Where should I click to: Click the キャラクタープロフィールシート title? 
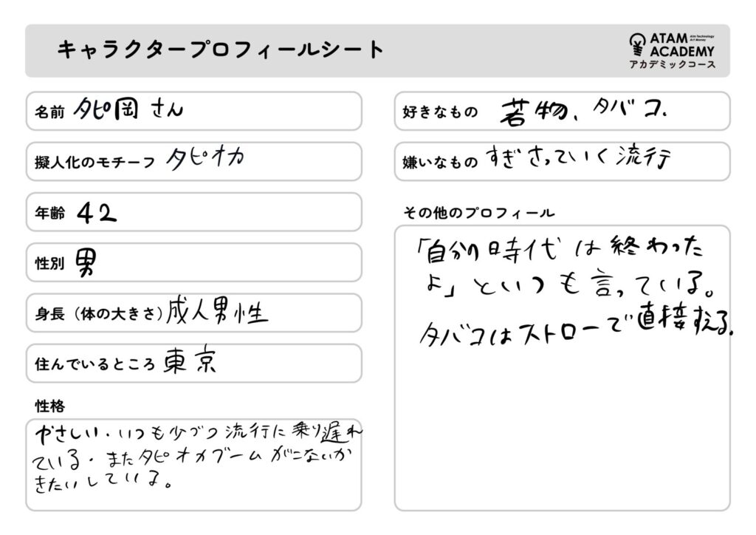tap(221, 50)
